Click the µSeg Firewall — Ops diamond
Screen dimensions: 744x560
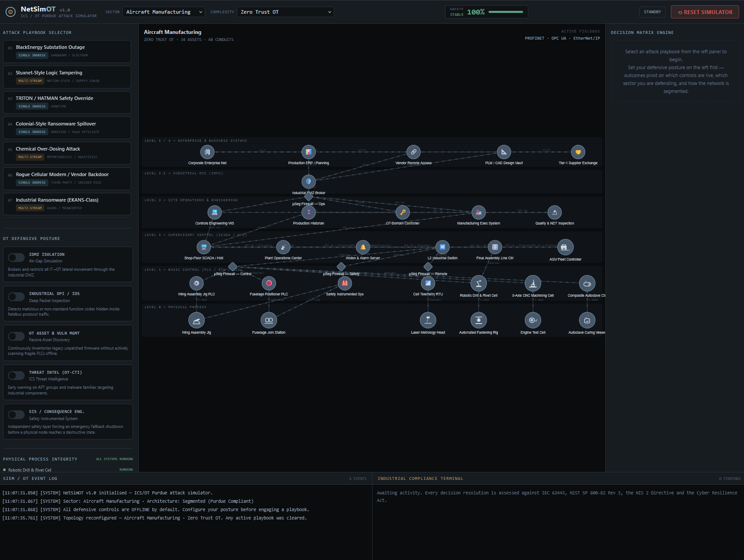coord(309,197)
